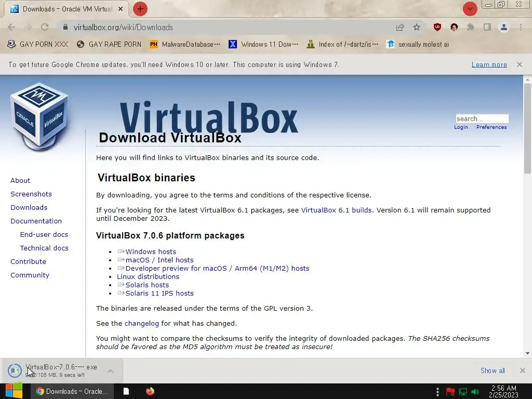The height and width of the screenshot is (399, 532).
Task: Open the network tray icon
Action: [x=463, y=392]
